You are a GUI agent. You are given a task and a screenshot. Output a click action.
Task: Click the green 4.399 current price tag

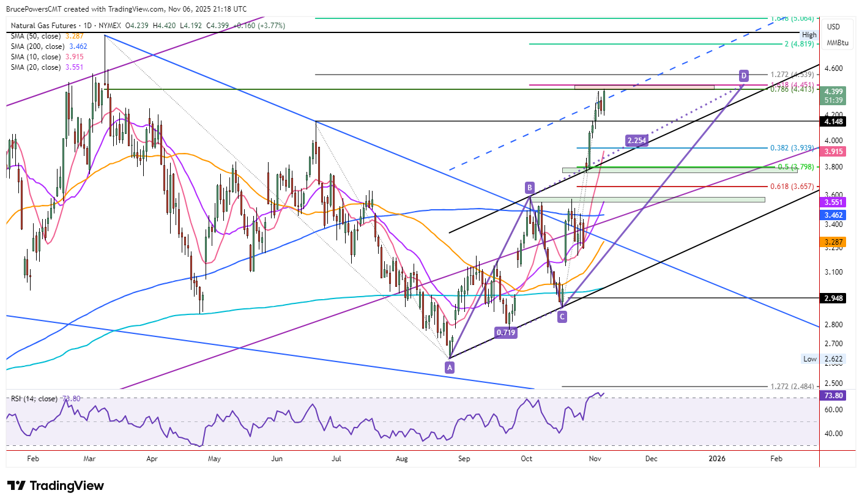[835, 91]
